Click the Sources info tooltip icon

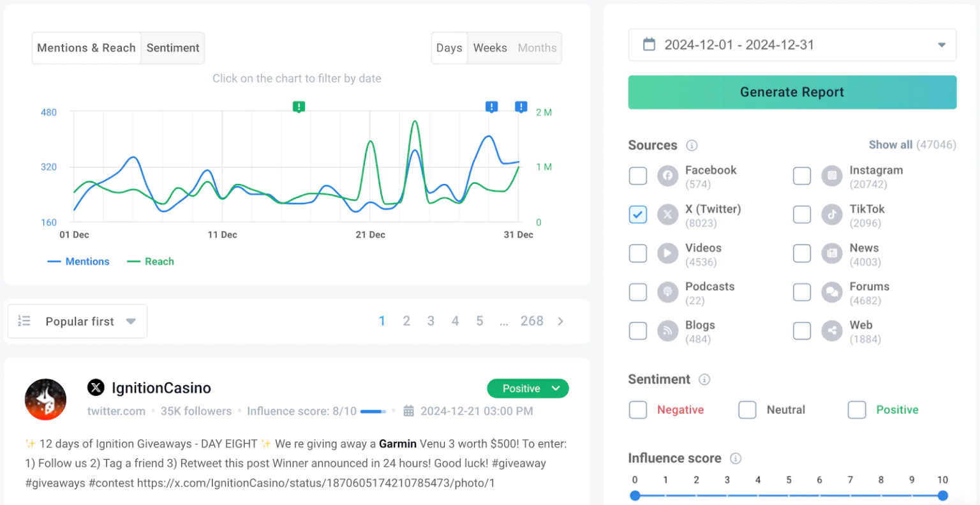pos(692,146)
